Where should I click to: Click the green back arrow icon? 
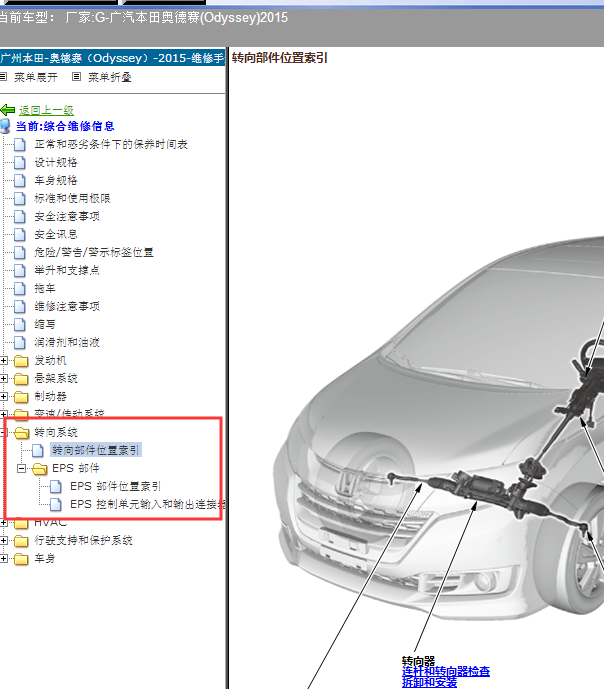[x=8, y=109]
